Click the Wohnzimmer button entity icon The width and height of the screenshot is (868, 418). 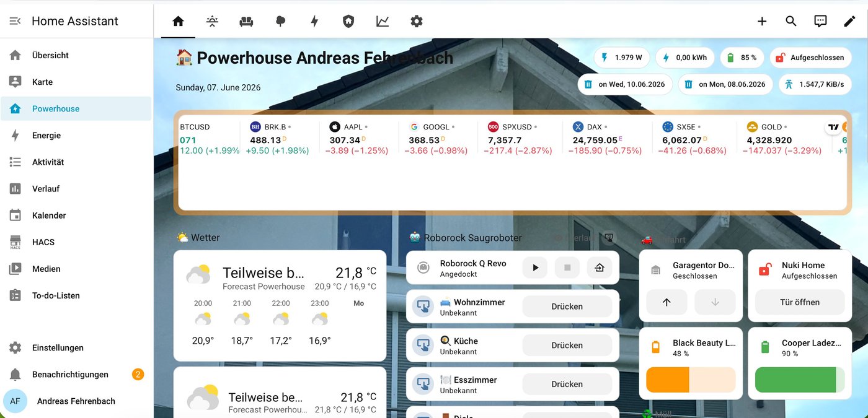pos(423,307)
